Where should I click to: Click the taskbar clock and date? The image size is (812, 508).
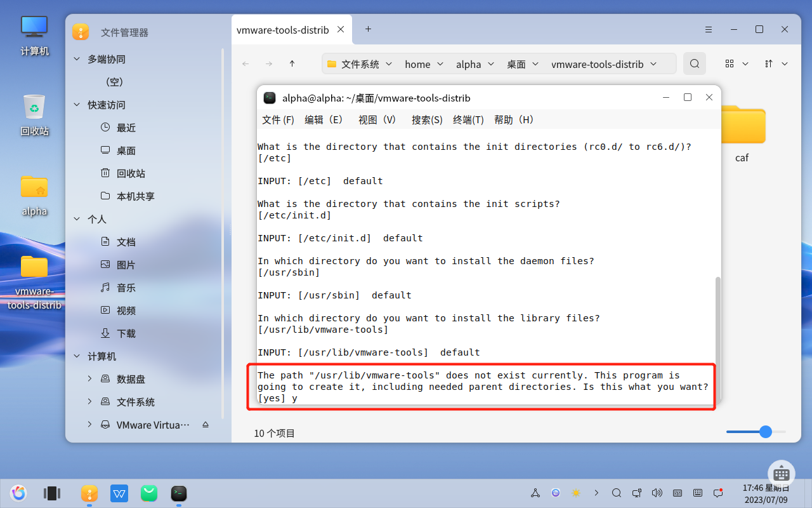[x=766, y=493]
